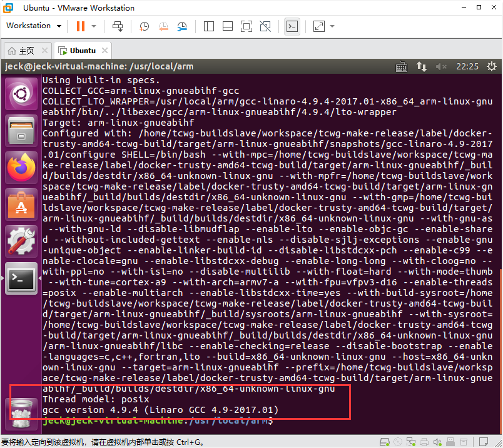Focus the Terminal launcher icon
The height and width of the screenshot is (448, 503).
pos(21,278)
